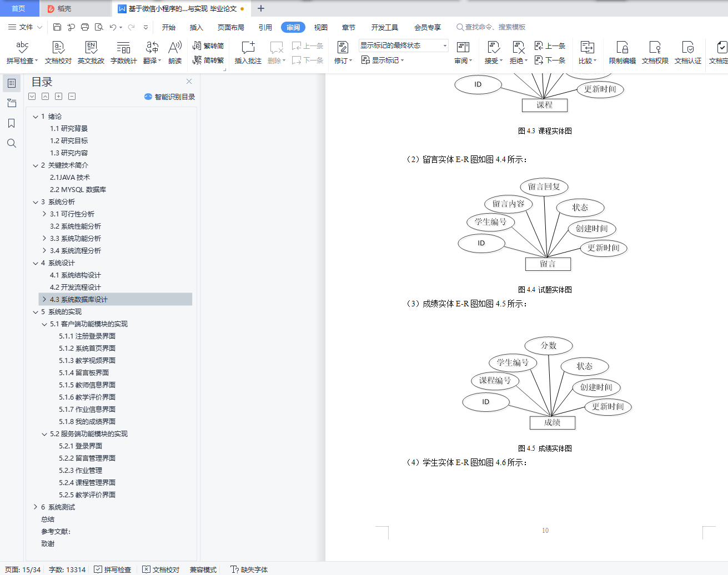Viewport: 728px width, 575px height.
Task: Open the 首页 tab
Action: [19, 8]
